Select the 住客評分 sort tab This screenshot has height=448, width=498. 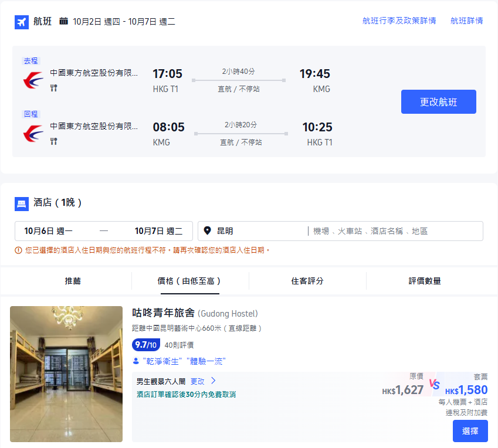[x=307, y=281]
